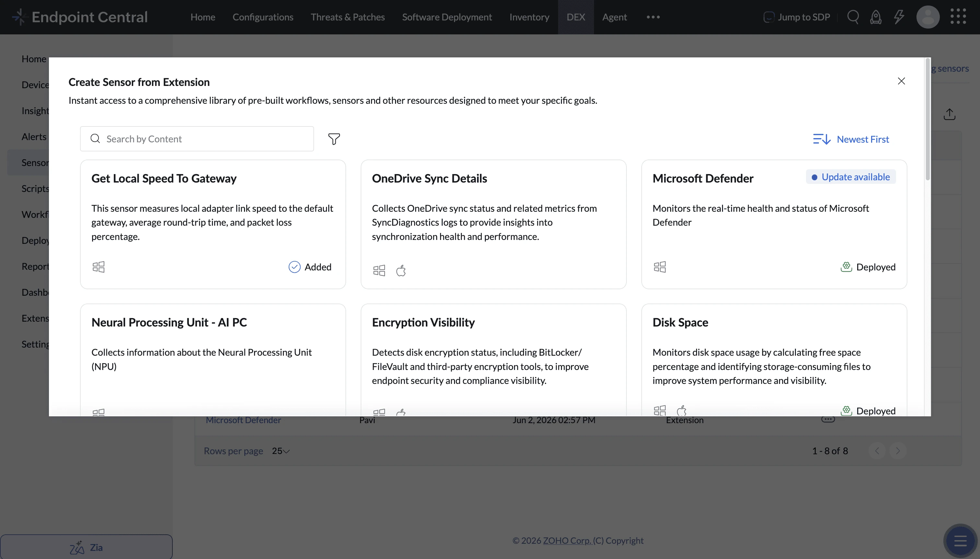Click the Windows icon on OneDrive Sync card
The height and width of the screenshot is (559, 980).
point(379,270)
